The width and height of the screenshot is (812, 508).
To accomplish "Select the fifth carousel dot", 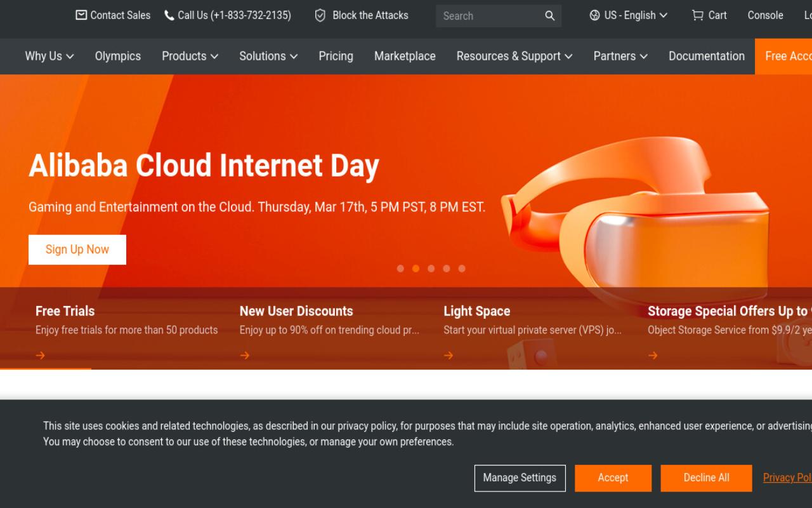I will pos(462,269).
